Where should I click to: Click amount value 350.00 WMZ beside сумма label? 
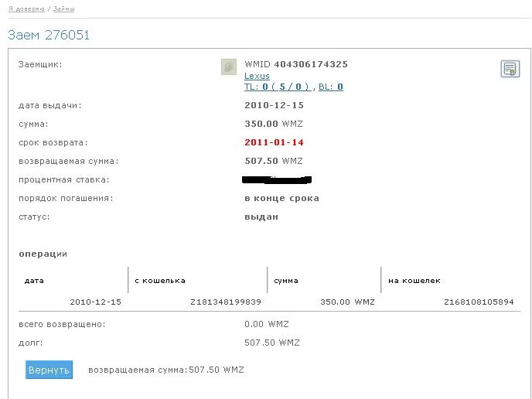coord(274,124)
